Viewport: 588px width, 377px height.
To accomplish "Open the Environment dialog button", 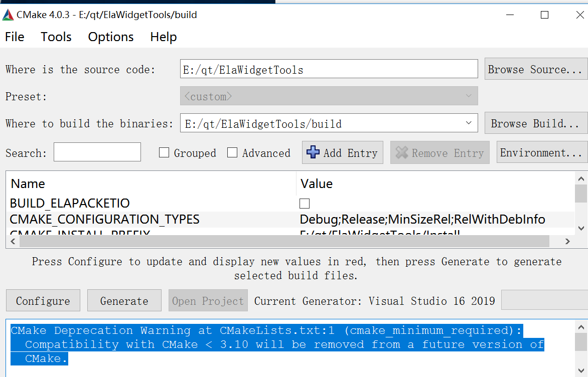I will (542, 152).
